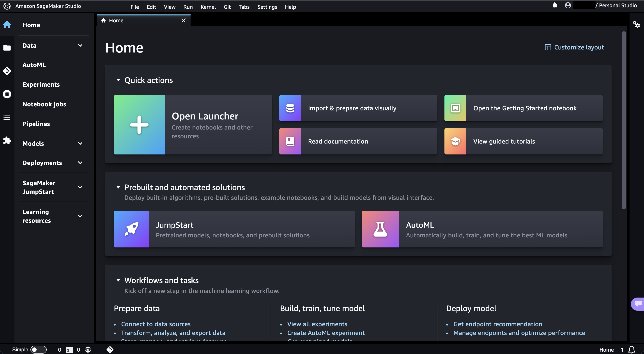The height and width of the screenshot is (354, 644).
Task: Expand the Data section chevron
Action: pos(80,46)
